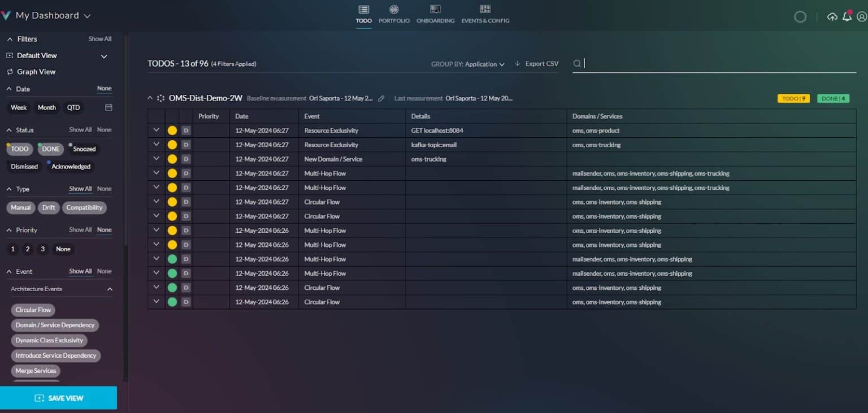The width and height of the screenshot is (868, 413).
Task: Expand the GET localhost:8084 row
Action: coord(157,130)
